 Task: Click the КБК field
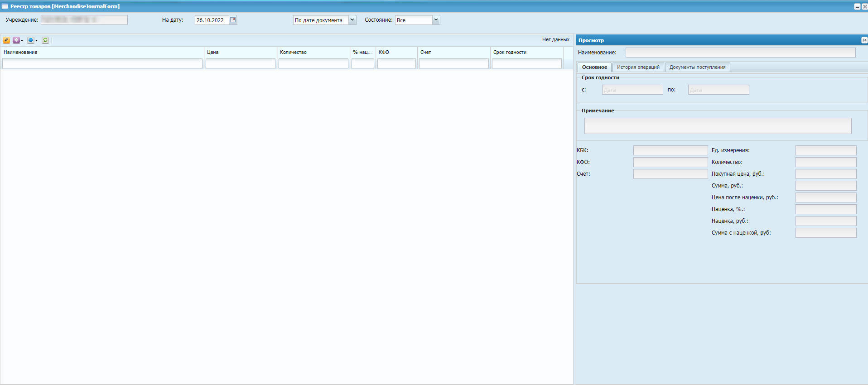(x=670, y=150)
